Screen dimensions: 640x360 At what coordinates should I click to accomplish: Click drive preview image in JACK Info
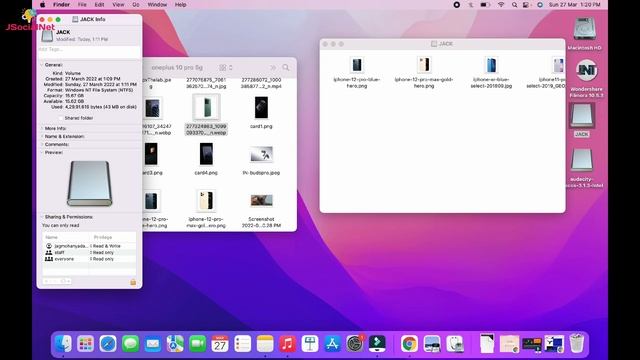[89, 183]
